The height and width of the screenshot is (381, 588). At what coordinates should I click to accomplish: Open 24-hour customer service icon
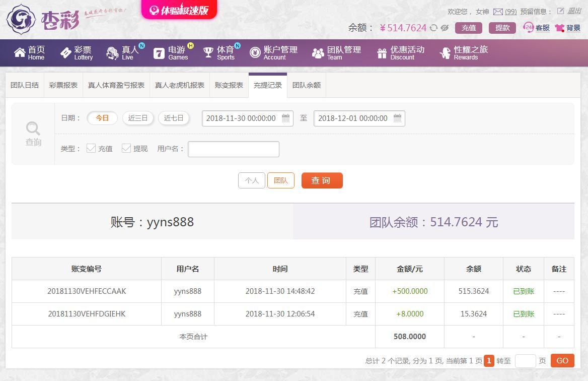529,27
